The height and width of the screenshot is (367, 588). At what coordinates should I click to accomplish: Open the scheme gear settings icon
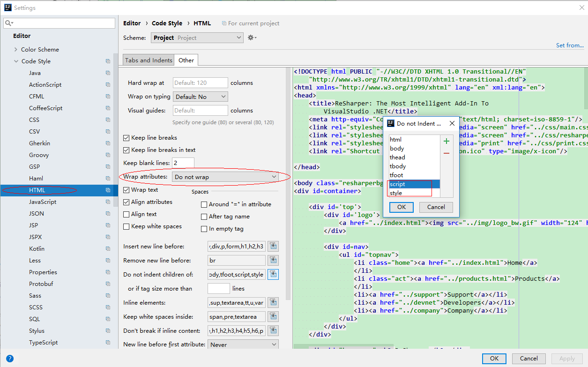[x=252, y=37]
